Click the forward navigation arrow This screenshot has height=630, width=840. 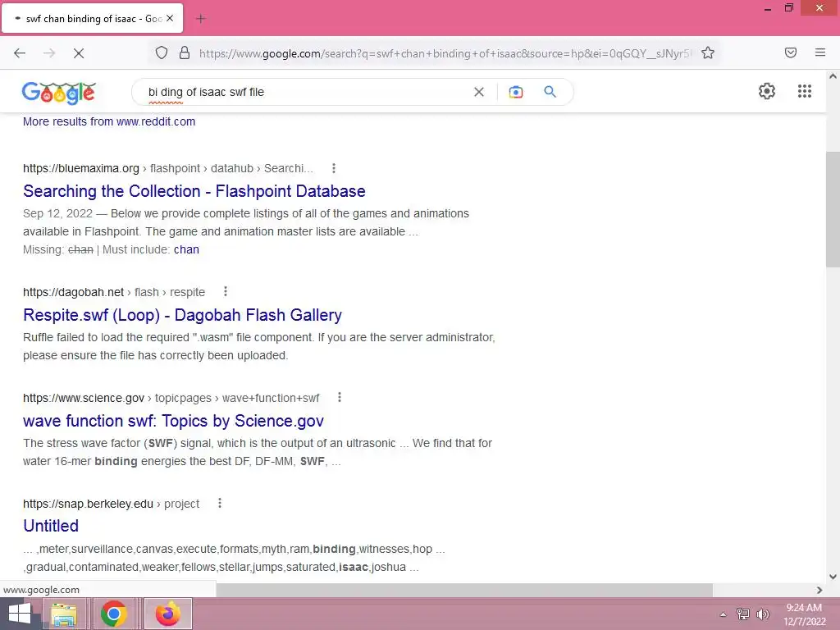pos(49,53)
